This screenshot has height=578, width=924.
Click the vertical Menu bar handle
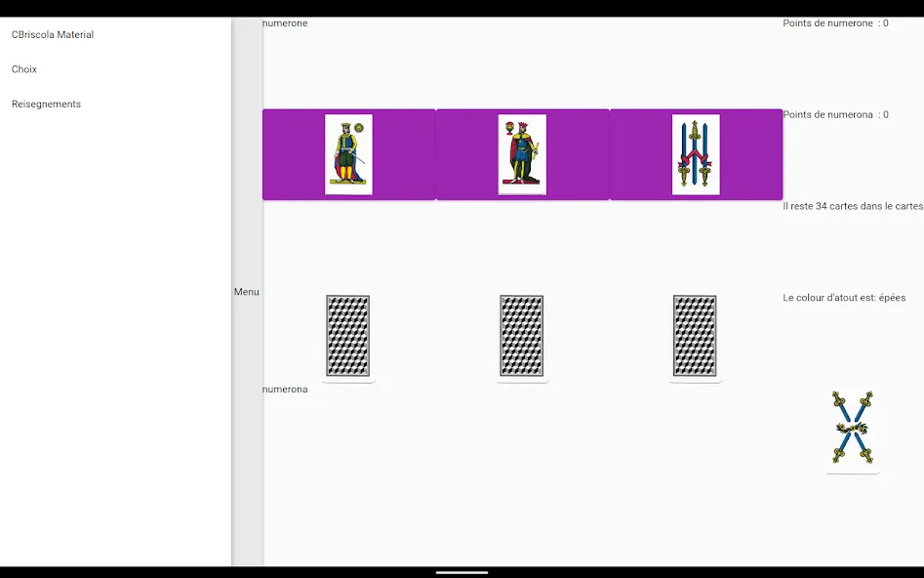246,292
